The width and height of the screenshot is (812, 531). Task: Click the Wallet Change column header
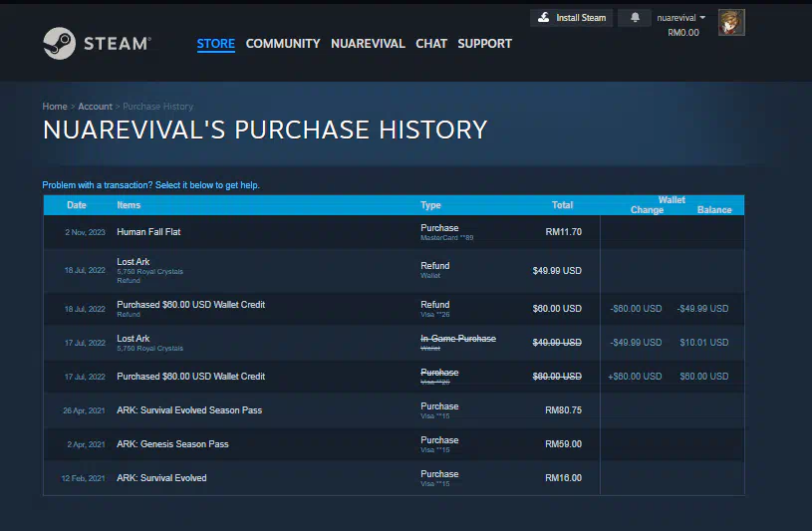pyautogui.click(x=647, y=210)
